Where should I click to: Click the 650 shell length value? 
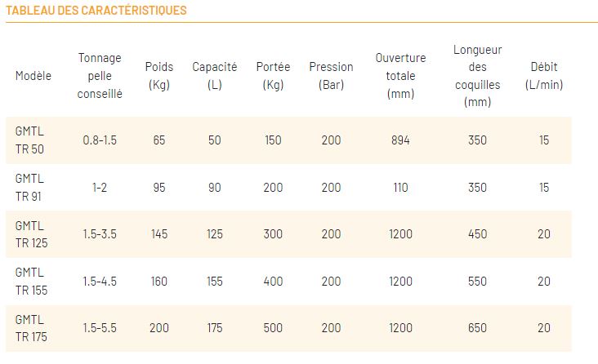pos(477,328)
